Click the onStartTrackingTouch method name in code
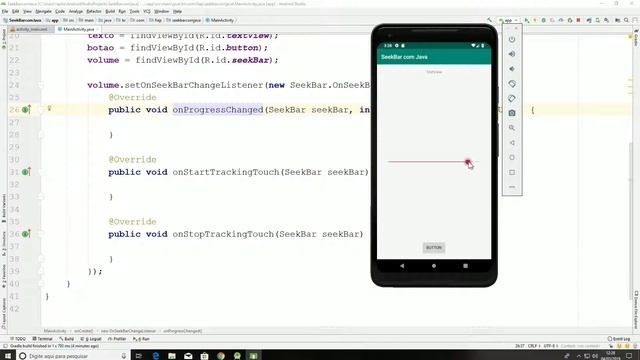The height and width of the screenshot is (360, 640). pos(226,172)
